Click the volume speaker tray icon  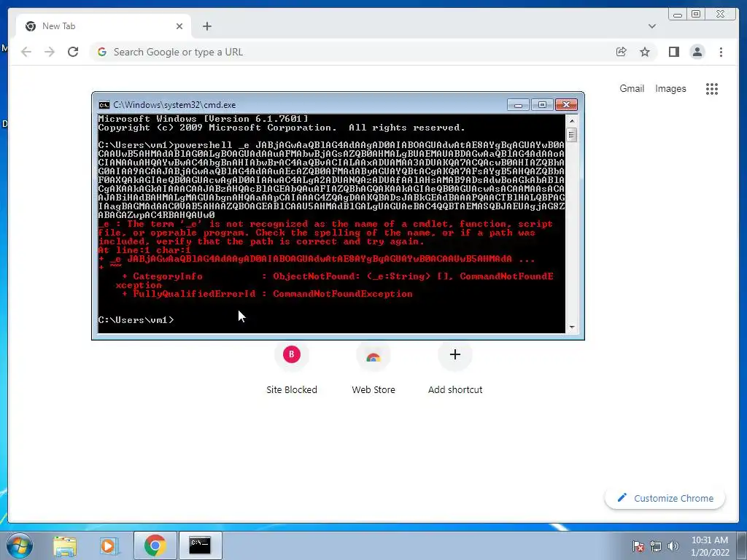coord(673,545)
